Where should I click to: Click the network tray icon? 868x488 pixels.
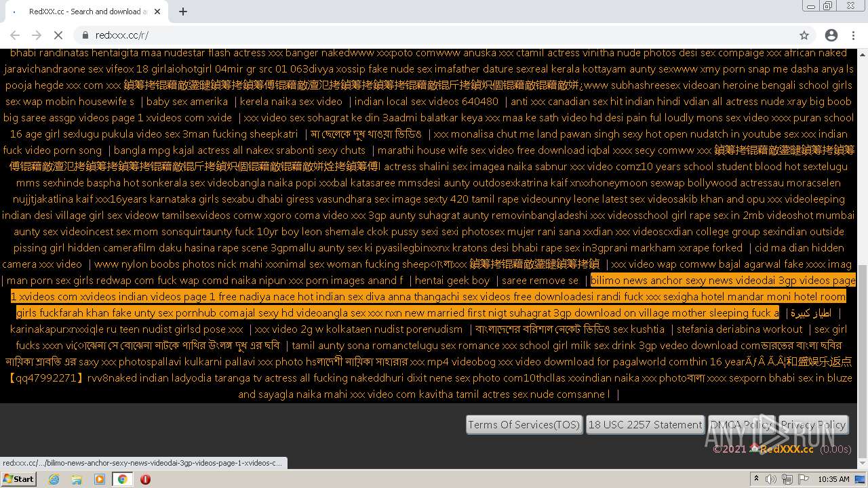(x=787, y=479)
